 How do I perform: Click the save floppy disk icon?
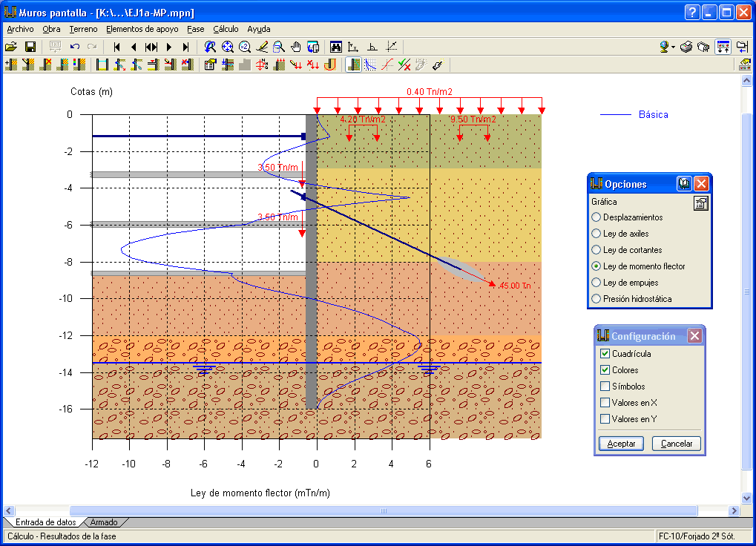[30, 47]
